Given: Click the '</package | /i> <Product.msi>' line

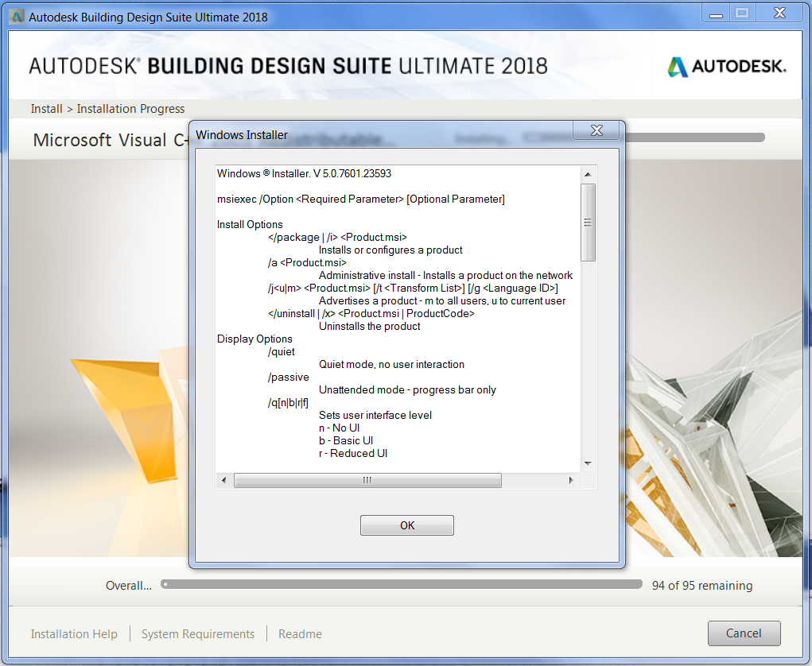Looking at the screenshot, I should tap(337, 237).
